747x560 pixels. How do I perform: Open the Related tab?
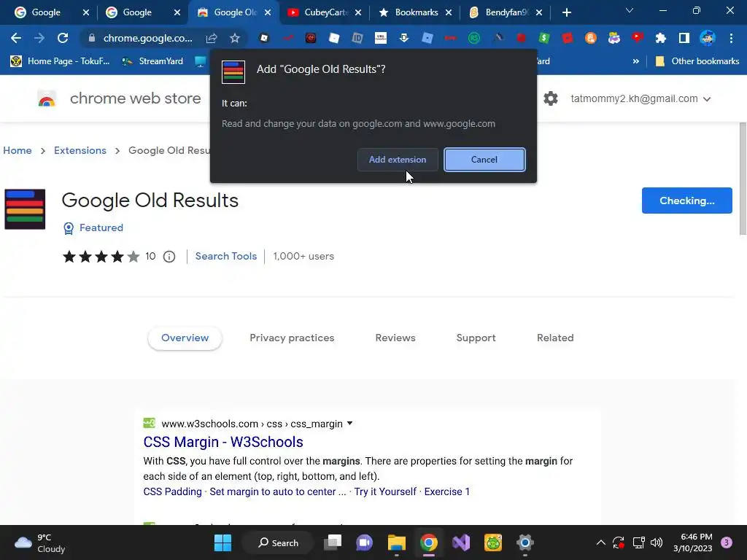[x=555, y=338]
